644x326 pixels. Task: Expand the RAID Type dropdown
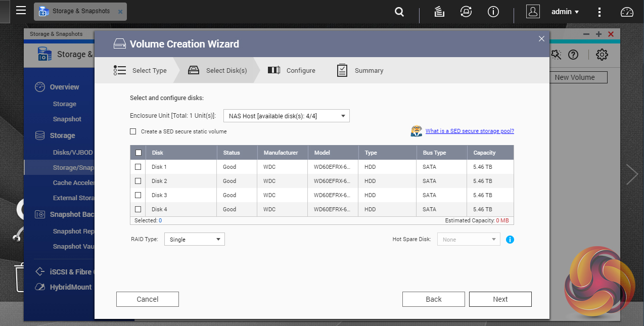tap(195, 240)
